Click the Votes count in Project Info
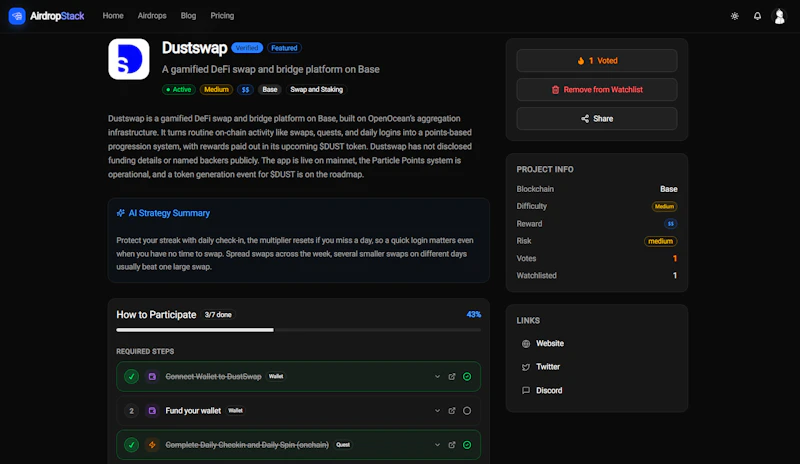The image size is (800, 464). point(674,259)
